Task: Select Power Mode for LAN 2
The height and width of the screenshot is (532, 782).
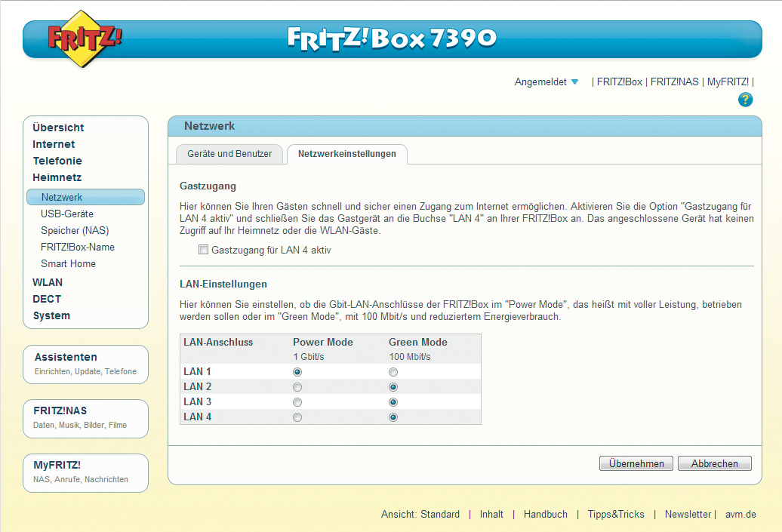Action: tap(297, 387)
